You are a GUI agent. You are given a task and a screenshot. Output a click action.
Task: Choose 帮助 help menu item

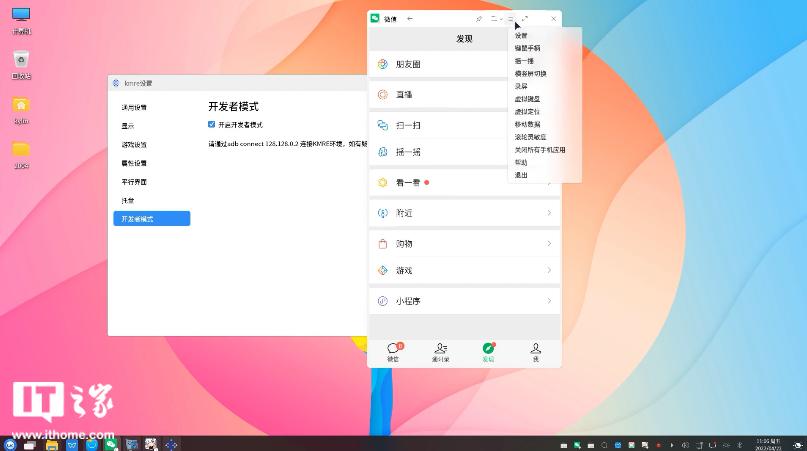pos(521,162)
